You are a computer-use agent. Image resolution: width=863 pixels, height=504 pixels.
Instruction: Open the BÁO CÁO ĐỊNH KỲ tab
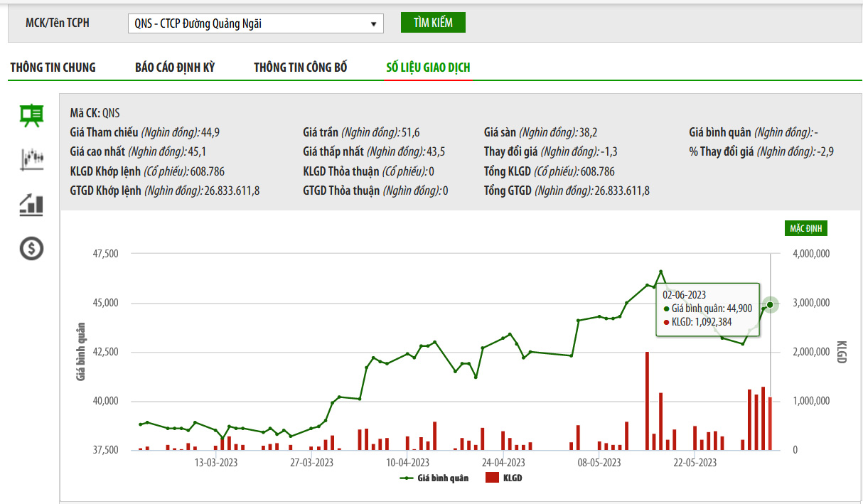click(x=175, y=68)
